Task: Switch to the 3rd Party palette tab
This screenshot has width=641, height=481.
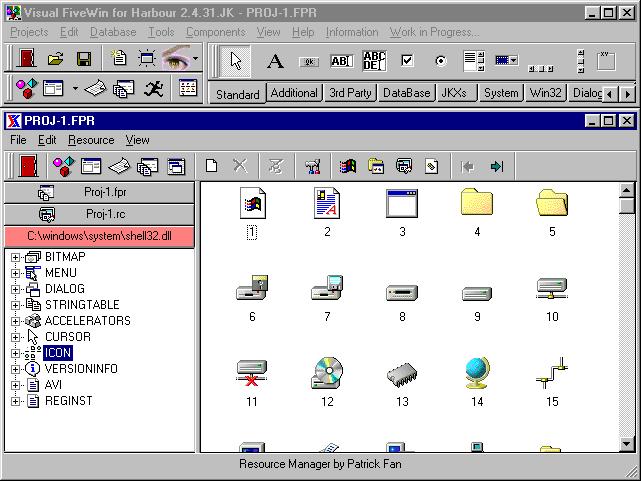Action: pyautogui.click(x=350, y=93)
